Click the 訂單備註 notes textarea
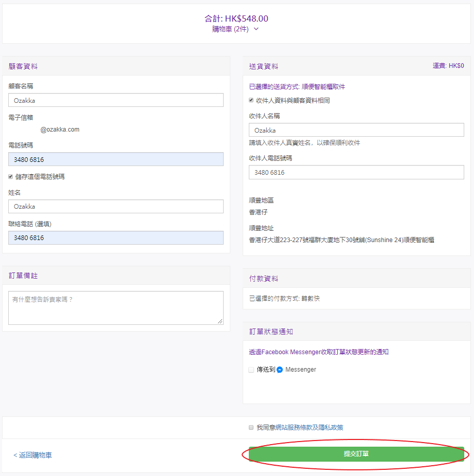Screen dimensions: 474x476 tap(116, 307)
